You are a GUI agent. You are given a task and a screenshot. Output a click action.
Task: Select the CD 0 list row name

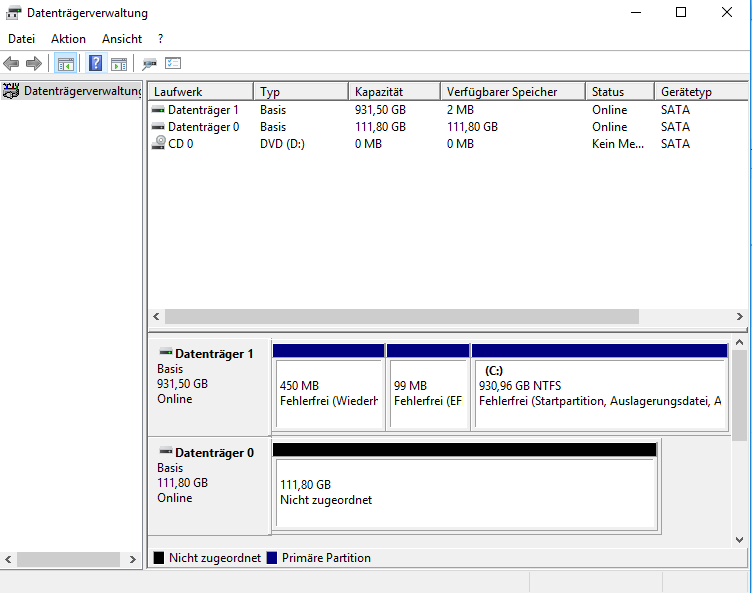tap(181, 144)
